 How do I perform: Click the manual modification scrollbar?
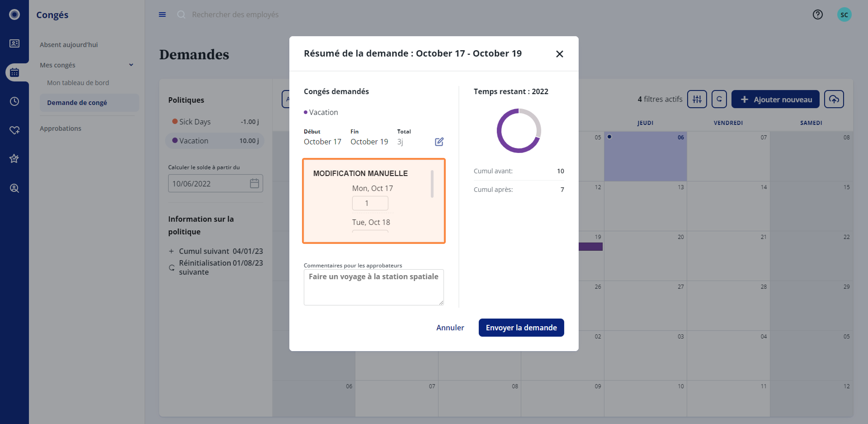pyautogui.click(x=432, y=184)
